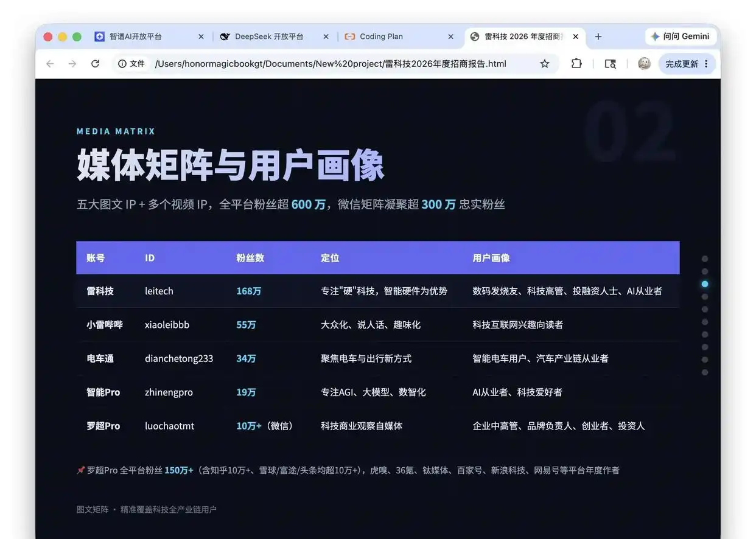756x539 pixels.
Task: Open the Extensions puzzle icon
Action: pos(576,64)
